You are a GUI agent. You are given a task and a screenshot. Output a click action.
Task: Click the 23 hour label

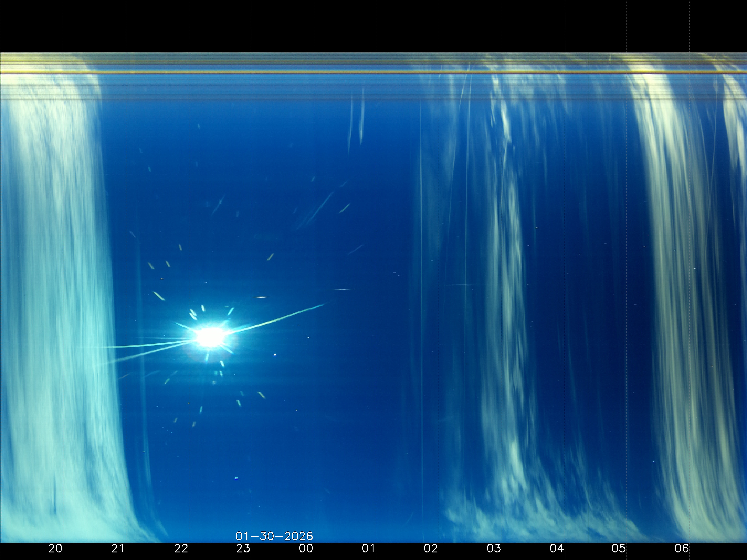243,548
